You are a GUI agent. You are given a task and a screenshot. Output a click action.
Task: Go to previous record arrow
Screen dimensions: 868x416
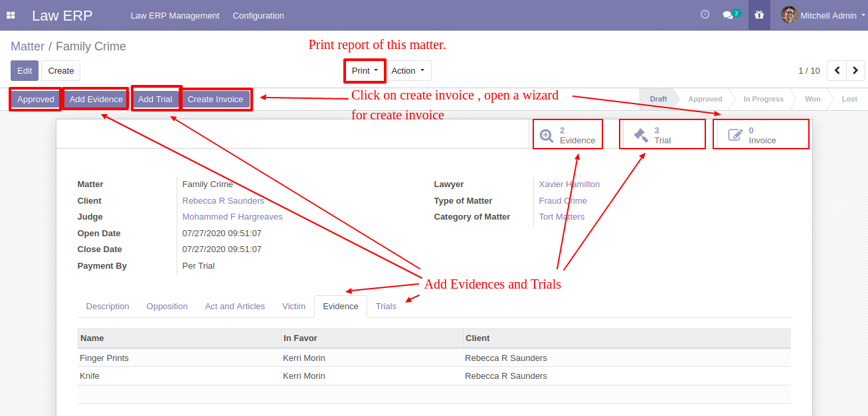tap(837, 70)
